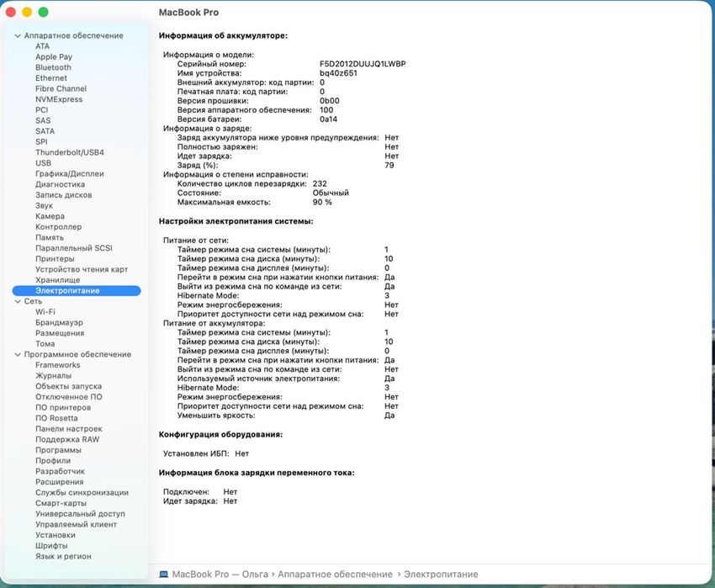Click the Обычный battery state value
The width and height of the screenshot is (715, 588).
point(331,193)
